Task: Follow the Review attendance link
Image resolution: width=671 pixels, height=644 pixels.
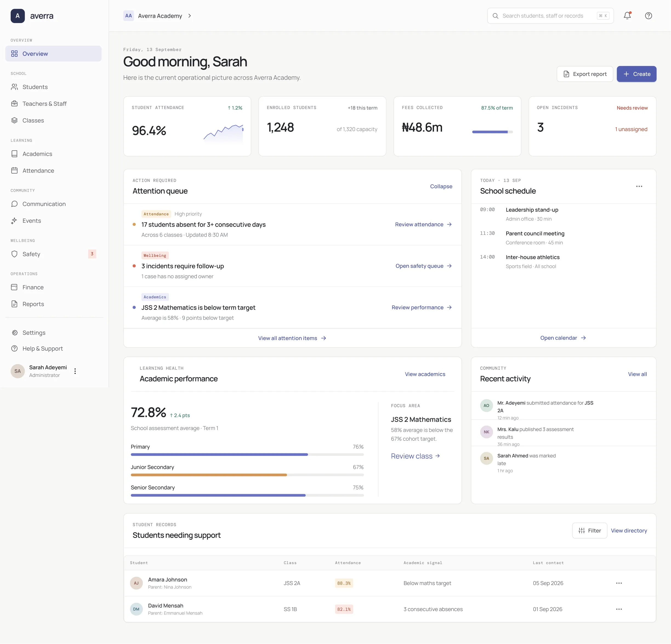Action: (423, 224)
